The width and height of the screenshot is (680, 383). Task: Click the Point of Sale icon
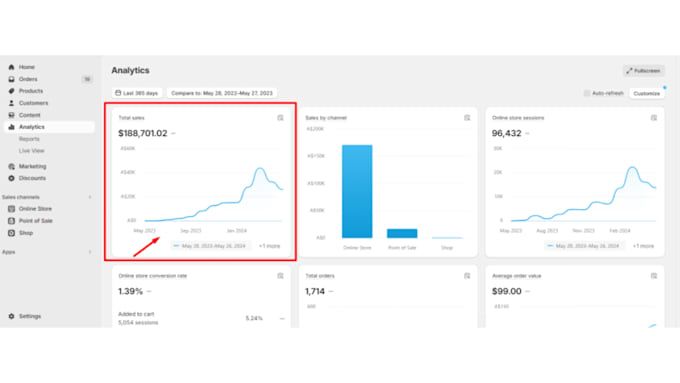pos(11,221)
